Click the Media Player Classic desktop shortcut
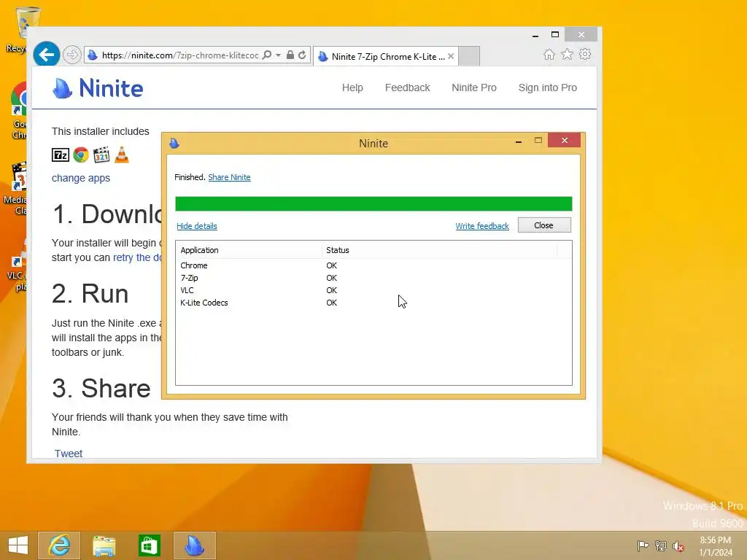This screenshot has height=560, width=747. tap(16, 189)
